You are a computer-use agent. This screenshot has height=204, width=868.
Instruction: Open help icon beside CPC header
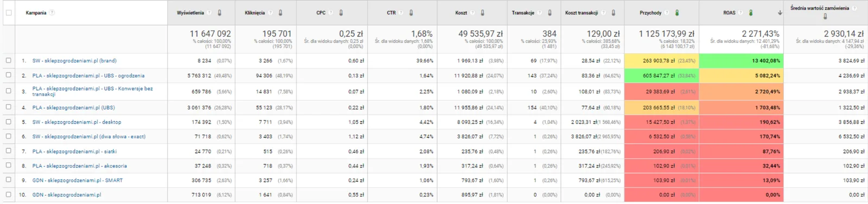click(331, 12)
